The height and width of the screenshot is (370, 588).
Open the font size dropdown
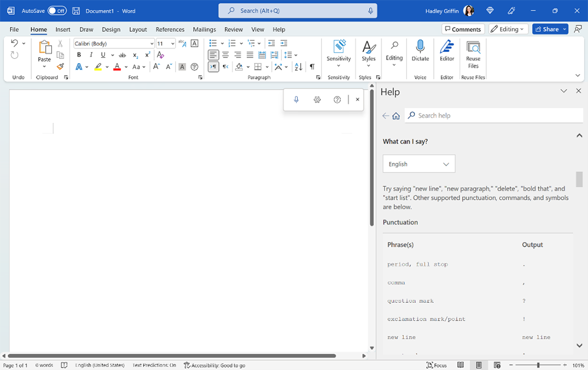click(172, 44)
